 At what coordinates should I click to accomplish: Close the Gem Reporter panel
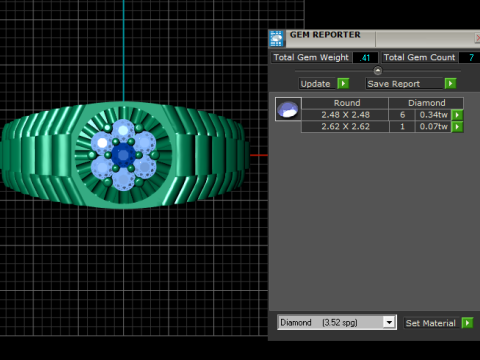[477, 38]
